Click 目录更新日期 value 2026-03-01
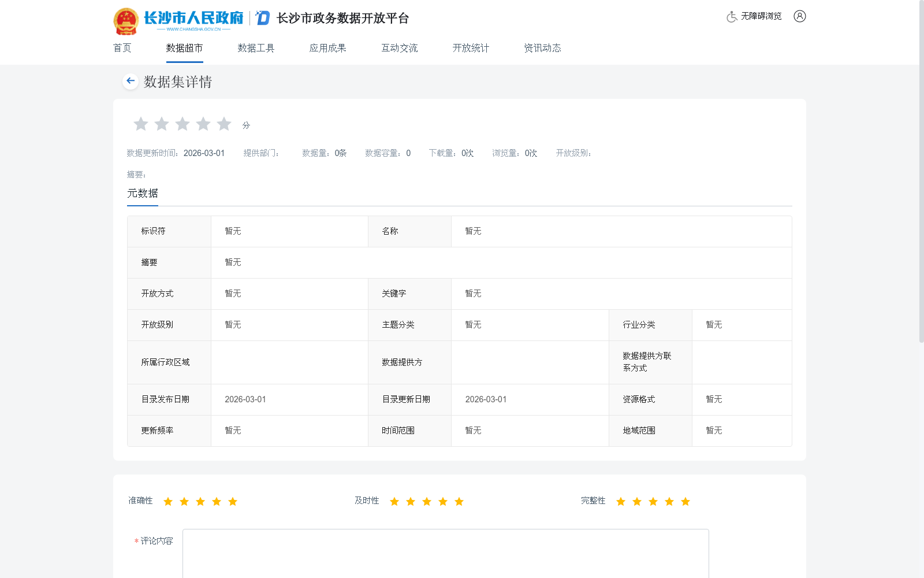Viewport: 924px width, 578px height. (486, 399)
